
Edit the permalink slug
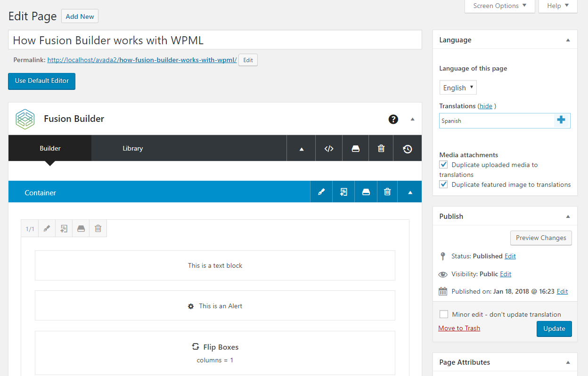coord(248,60)
